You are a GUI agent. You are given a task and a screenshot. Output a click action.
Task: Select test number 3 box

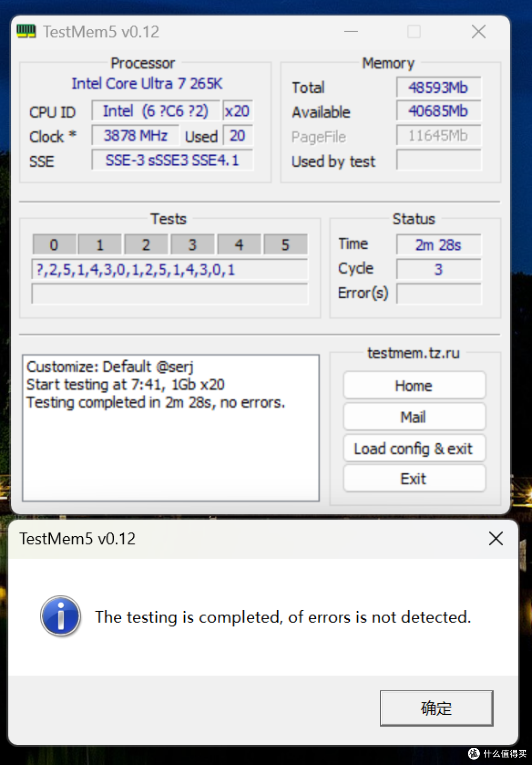coord(193,244)
